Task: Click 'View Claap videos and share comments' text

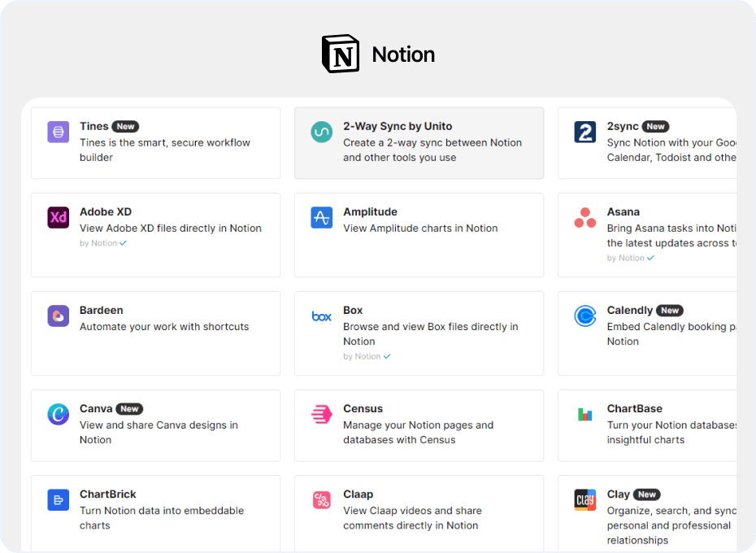Action: point(412,518)
